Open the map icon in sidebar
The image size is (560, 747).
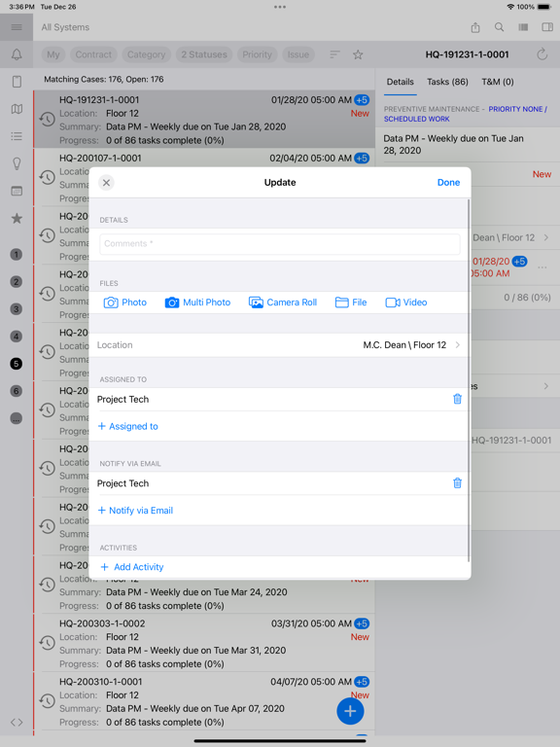[17, 109]
